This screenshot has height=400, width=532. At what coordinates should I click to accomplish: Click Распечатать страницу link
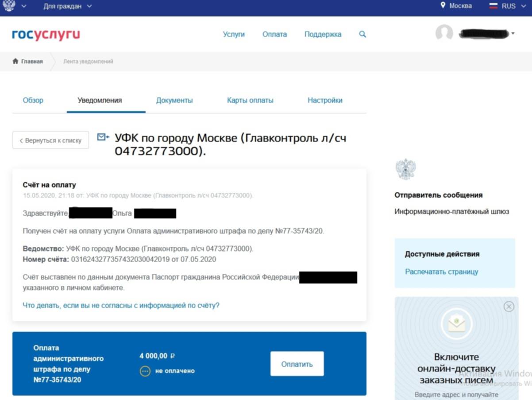pos(441,272)
